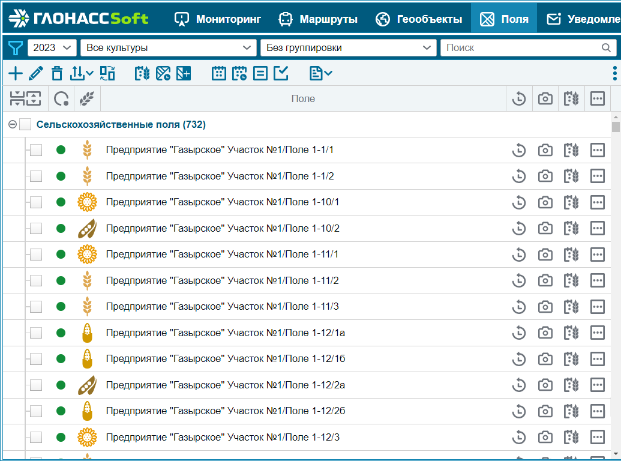Click camera icon for Поле 1-12/2б

coord(545,411)
